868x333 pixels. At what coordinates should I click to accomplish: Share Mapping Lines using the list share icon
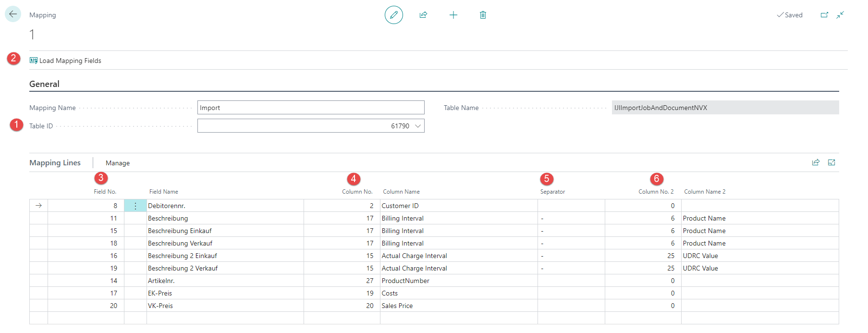tap(816, 162)
